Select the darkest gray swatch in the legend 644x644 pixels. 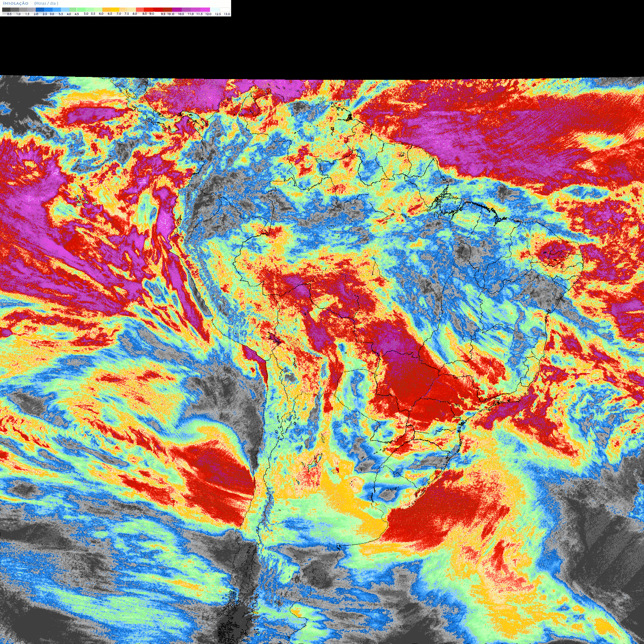pyautogui.click(x=6, y=10)
